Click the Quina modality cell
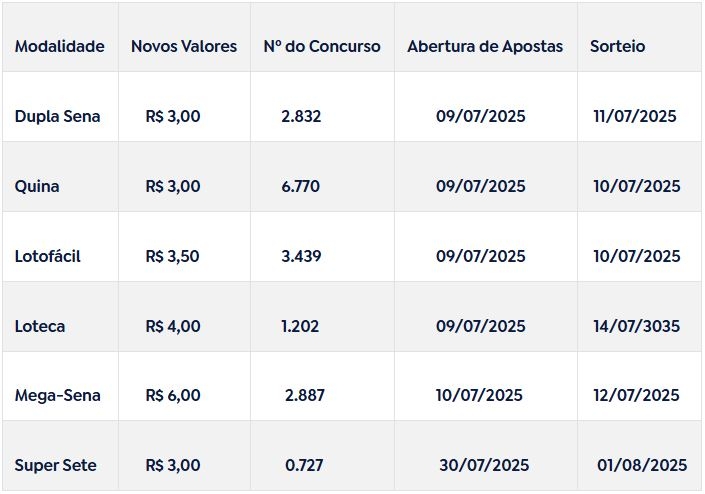Viewport: 705px width, 494px height. 37,186
